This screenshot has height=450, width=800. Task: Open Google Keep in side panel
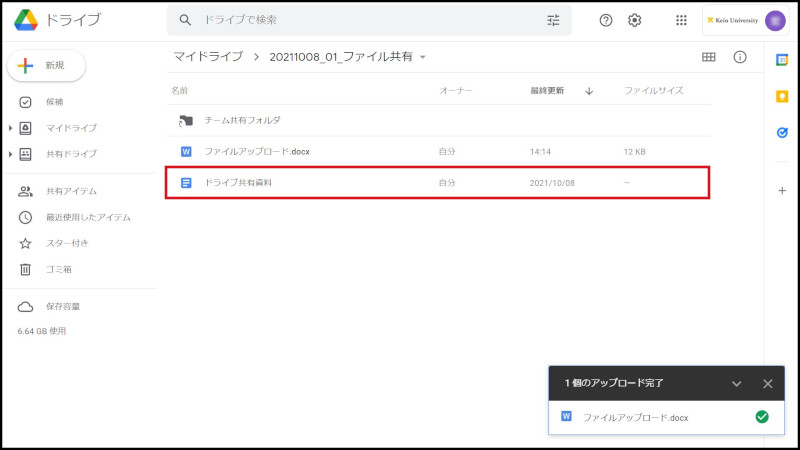pyautogui.click(x=782, y=96)
